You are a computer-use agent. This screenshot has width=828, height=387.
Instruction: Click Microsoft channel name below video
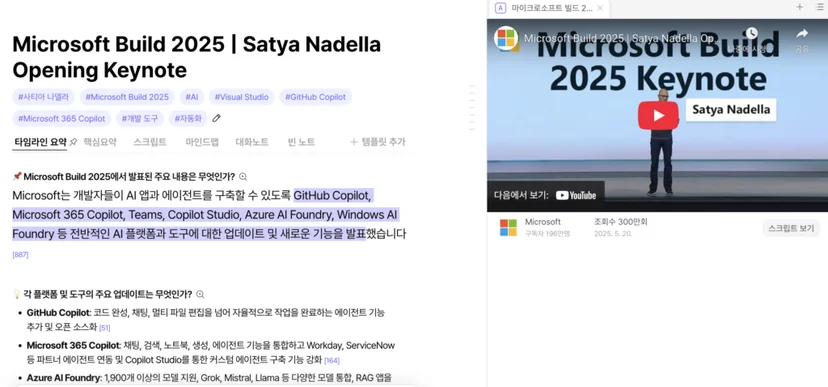tap(543, 222)
